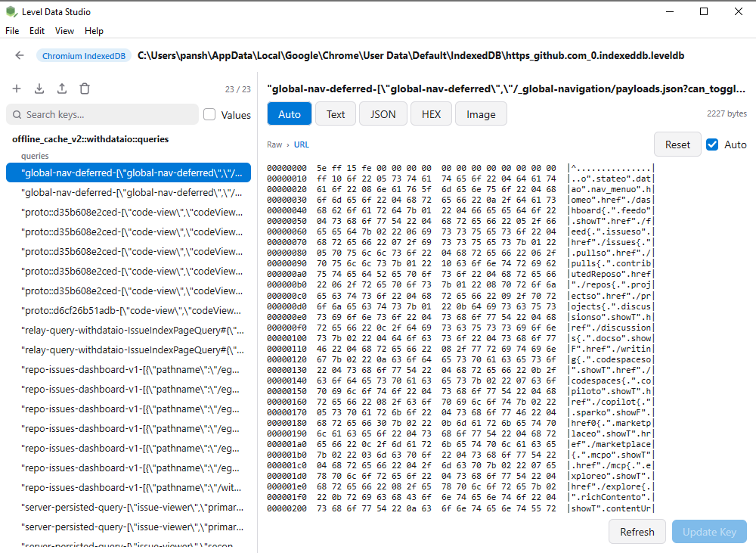This screenshot has height=553, width=756.
Task: Maximize the Level Data Studio window
Action: click(x=704, y=11)
